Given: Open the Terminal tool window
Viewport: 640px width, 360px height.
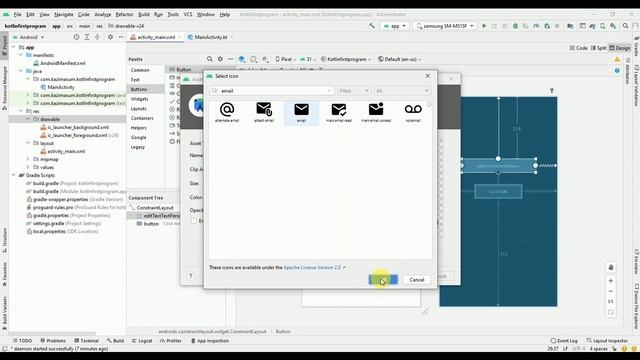Looking at the screenshot, I should click(x=87, y=341).
